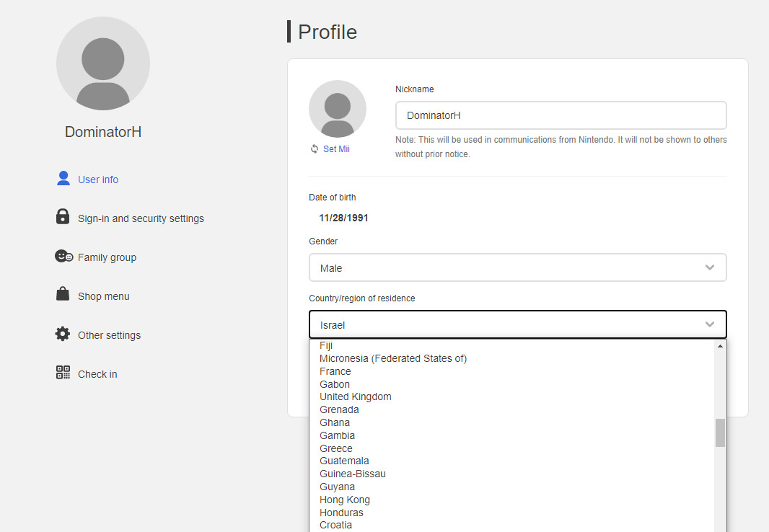
Task: Click the Other settings gear icon
Action: pos(63,334)
